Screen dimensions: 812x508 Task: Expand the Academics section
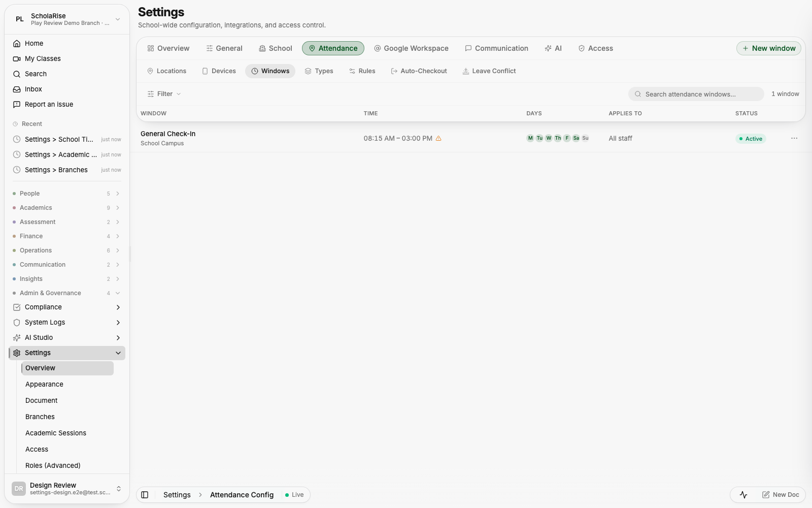(x=67, y=208)
